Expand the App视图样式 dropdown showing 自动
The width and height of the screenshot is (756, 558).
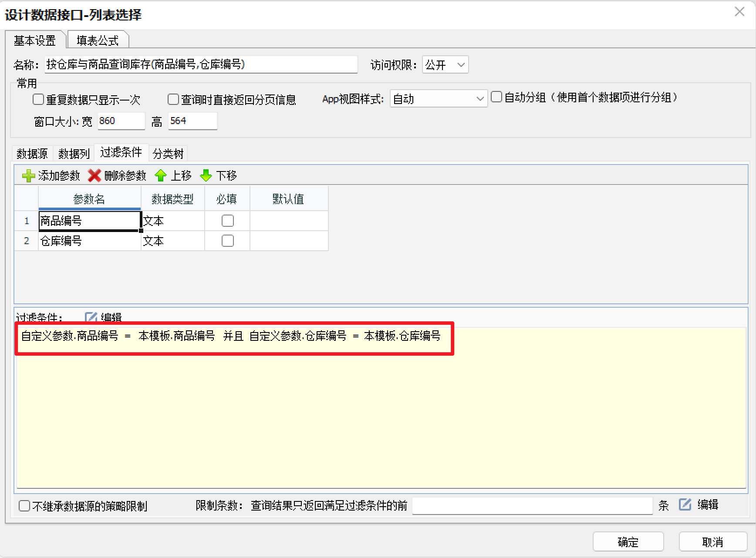(x=439, y=99)
